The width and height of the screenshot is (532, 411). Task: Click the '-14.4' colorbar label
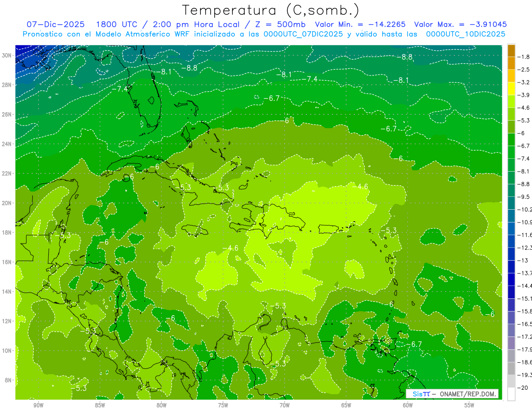click(x=525, y=286)
